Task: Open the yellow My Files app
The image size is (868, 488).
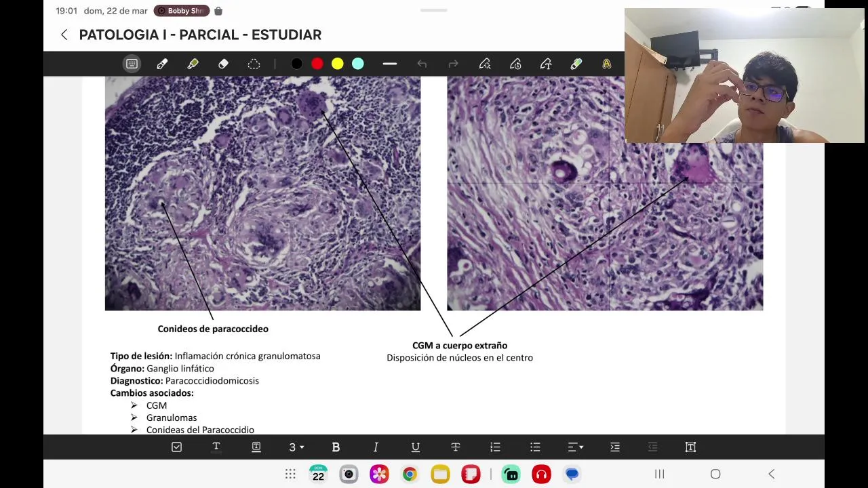Action: 440,474
